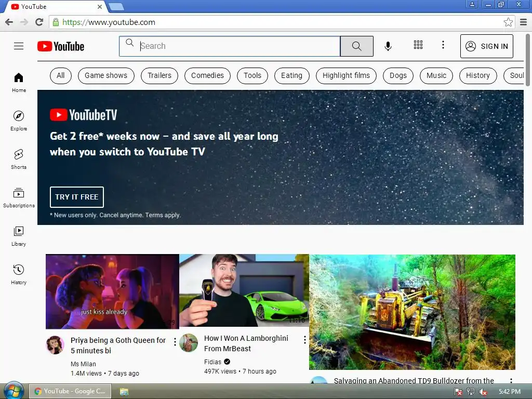Click Salvaging an Abandoned TD9 Bulldozer title

(414, 381)
